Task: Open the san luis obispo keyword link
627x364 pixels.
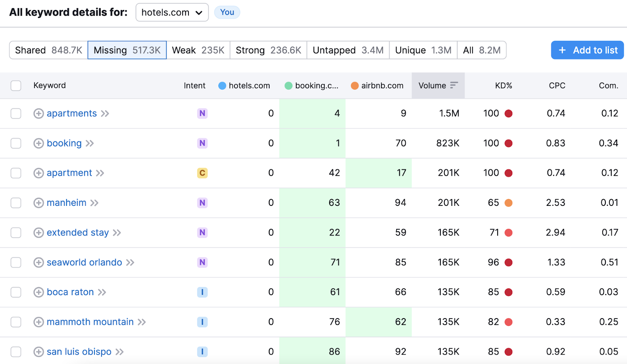Action: (x=79, y=351)
